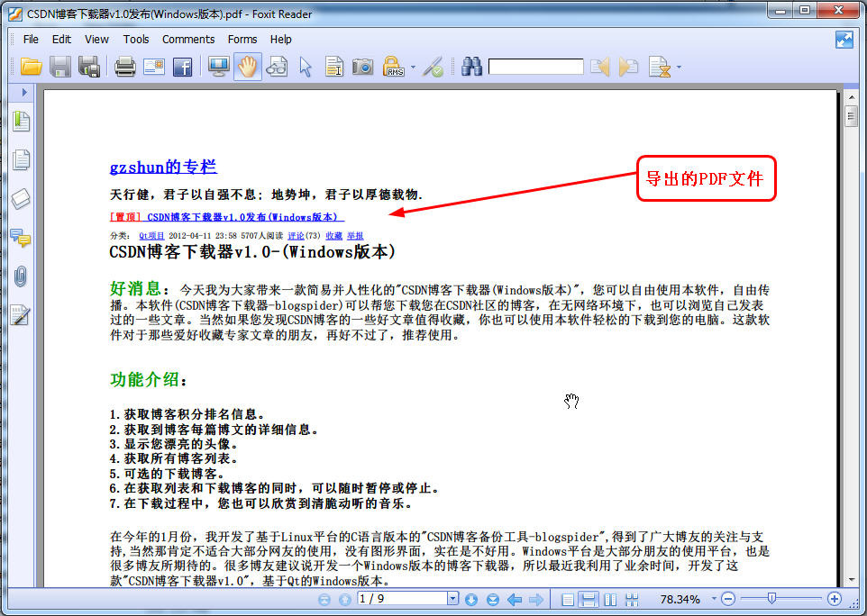
Task: Follow the gzshun的专栏 link
Action: pyautogui.click(x=163, y=167)
